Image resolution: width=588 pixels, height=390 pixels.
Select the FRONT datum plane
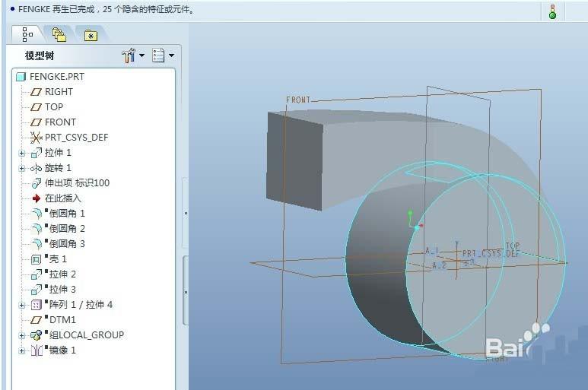point(60,122)
